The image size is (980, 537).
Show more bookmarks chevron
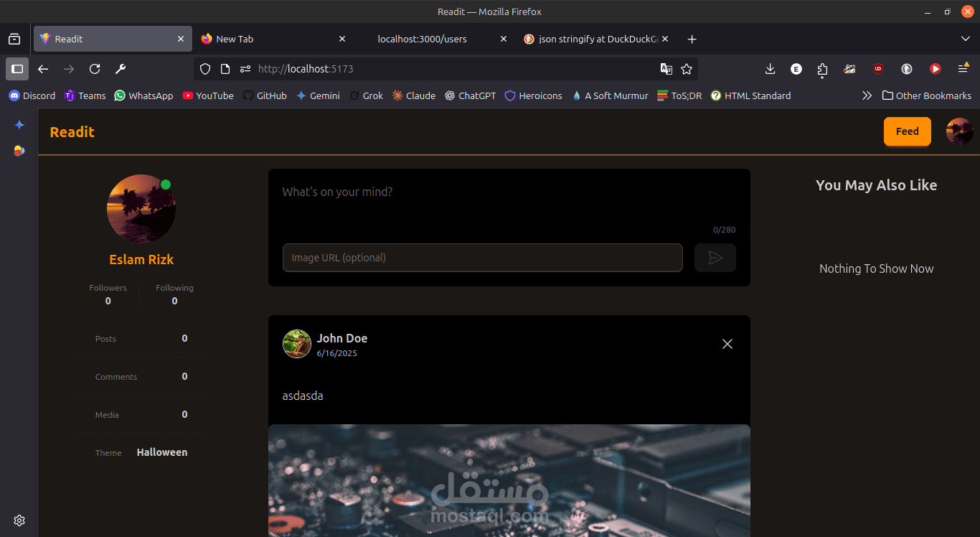pyautogui.click(x=867, y=95)
